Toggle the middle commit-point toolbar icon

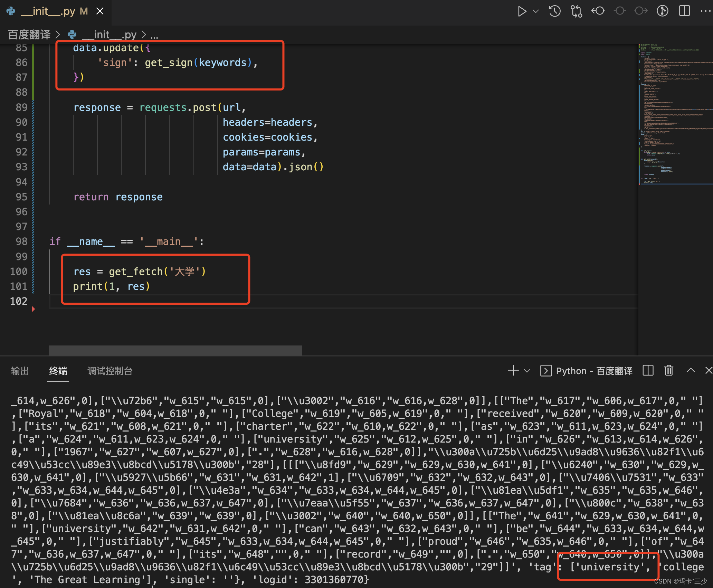point(620,11)
